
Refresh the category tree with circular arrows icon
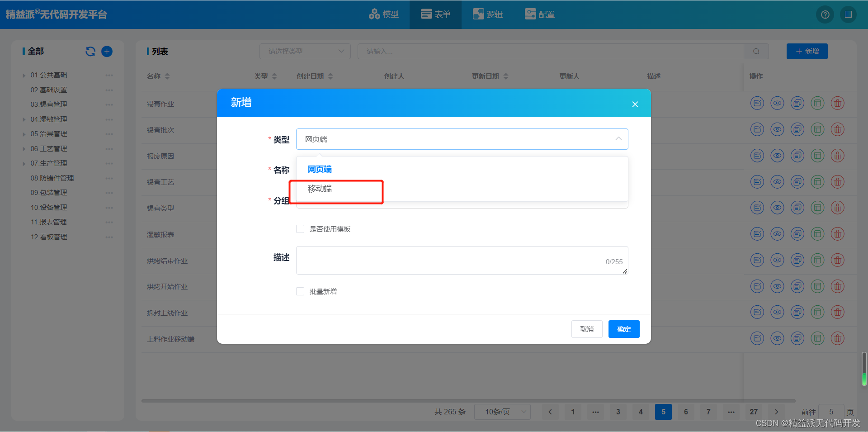90,51
